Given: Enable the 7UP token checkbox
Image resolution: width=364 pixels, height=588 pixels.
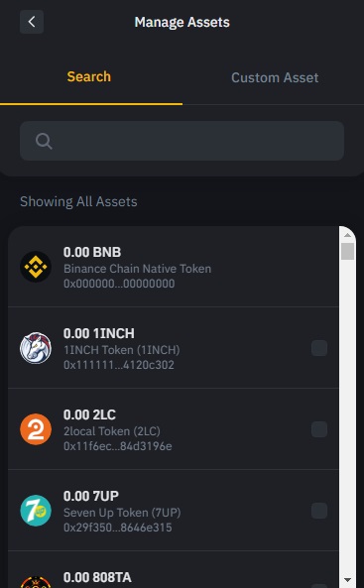Looking at the screenshot, I should [319, 511].
